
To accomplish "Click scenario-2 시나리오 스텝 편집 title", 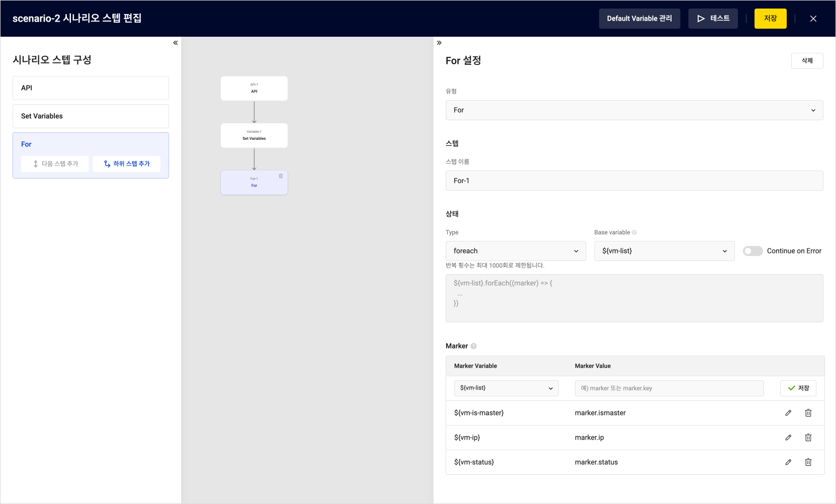I will pyautogui.click(x=77, y=19).
